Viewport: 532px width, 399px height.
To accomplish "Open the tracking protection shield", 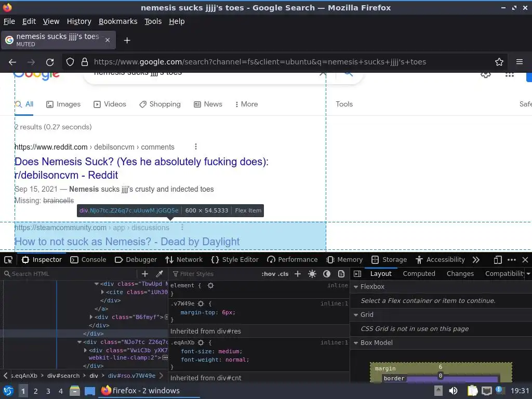I will (x=70, y=62).
